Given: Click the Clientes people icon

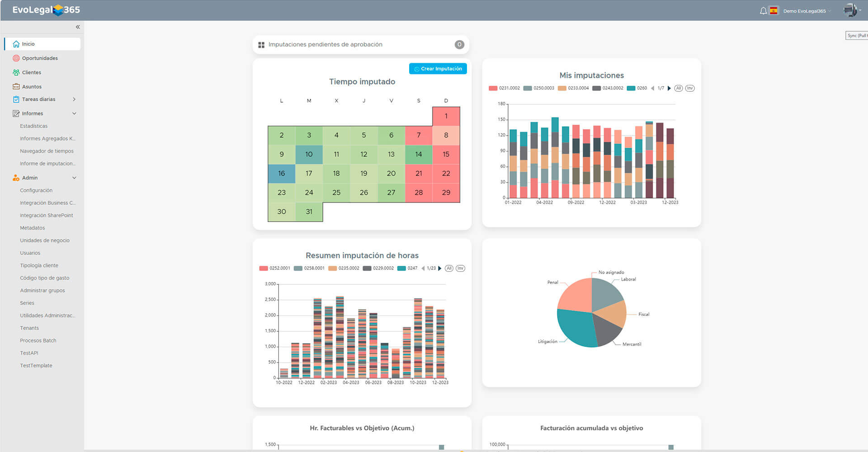Looking at the screenshot, I should coord(16,72).
